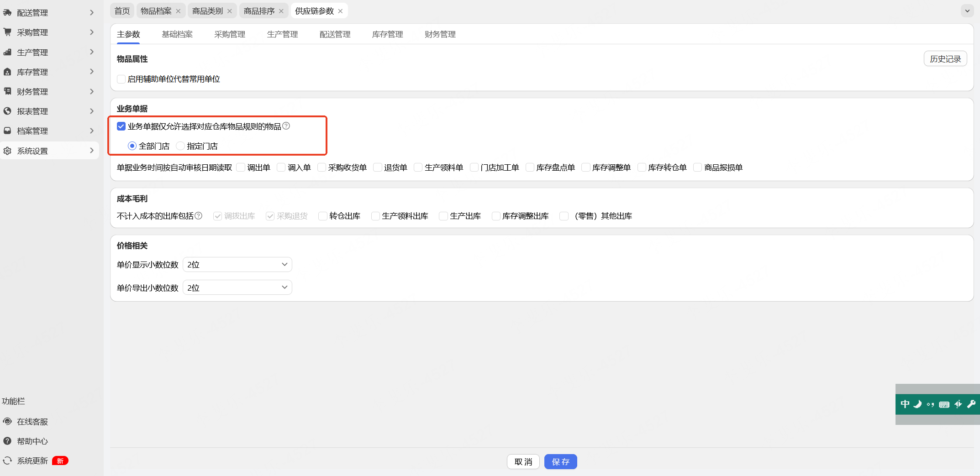This screenshot has width=980, height=476.
Task: Click the 报表管理 chart icon
Action: (7, 111)
